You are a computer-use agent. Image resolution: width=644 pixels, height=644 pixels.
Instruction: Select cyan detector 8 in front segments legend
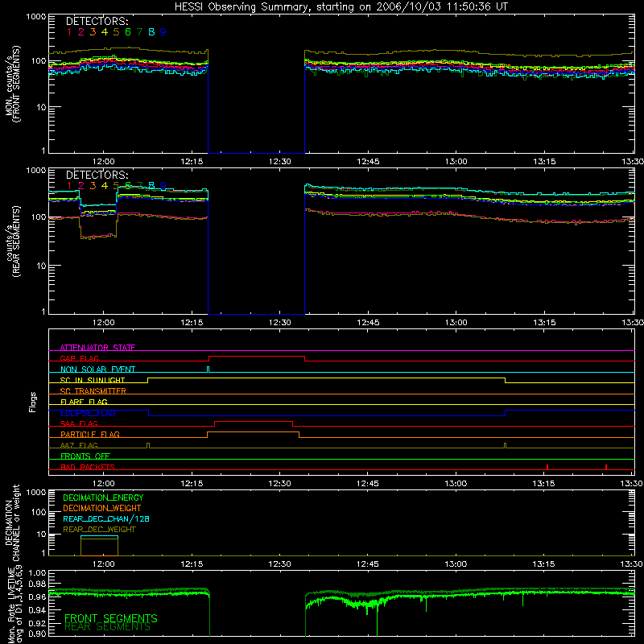point(151,31)
